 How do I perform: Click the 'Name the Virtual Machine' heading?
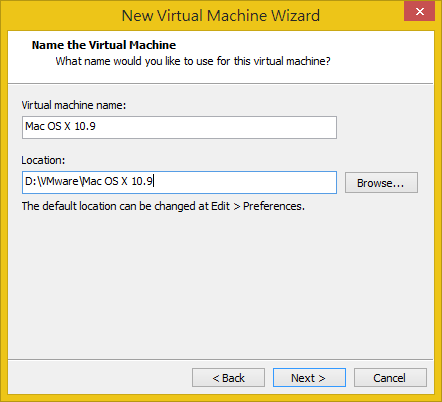104,45
